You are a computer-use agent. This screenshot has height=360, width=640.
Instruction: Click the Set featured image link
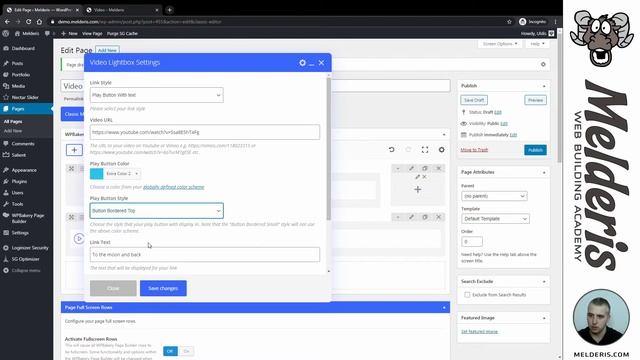[x=479, y=331]
